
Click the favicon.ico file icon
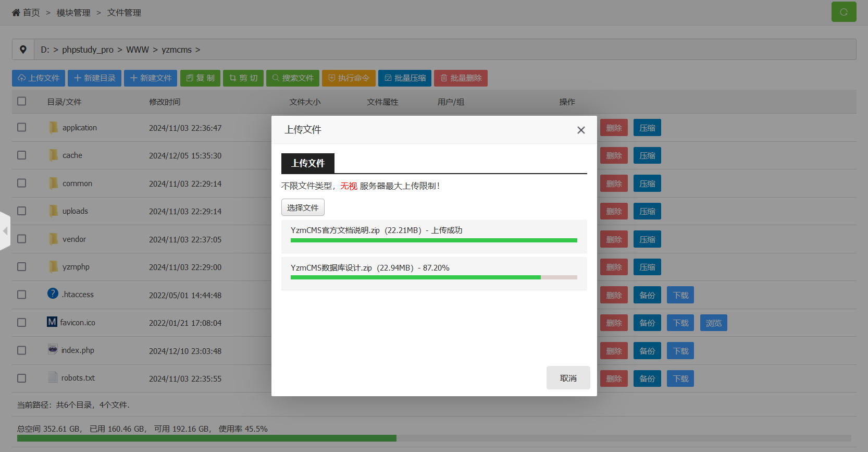pos(52,322)
